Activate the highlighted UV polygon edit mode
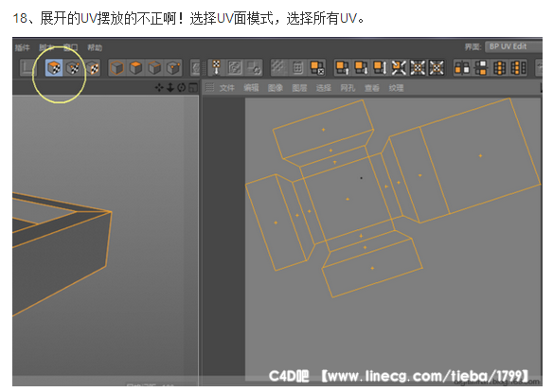The height and width of the screenshot is (392, 553). pyautogui.click(x=54, y=67)
